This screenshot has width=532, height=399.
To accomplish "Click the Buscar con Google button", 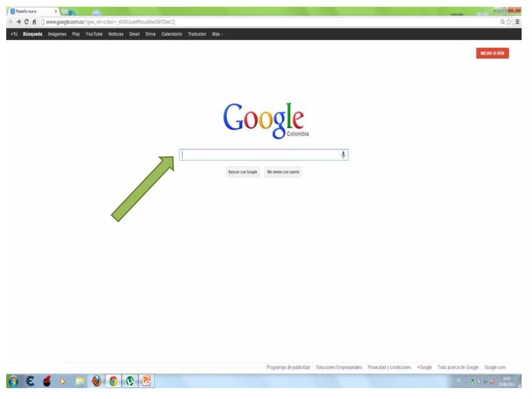I will point(243,172).
